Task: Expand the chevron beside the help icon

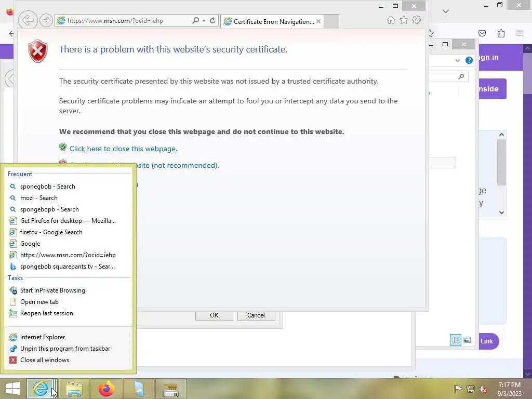Action: (457, 60)
